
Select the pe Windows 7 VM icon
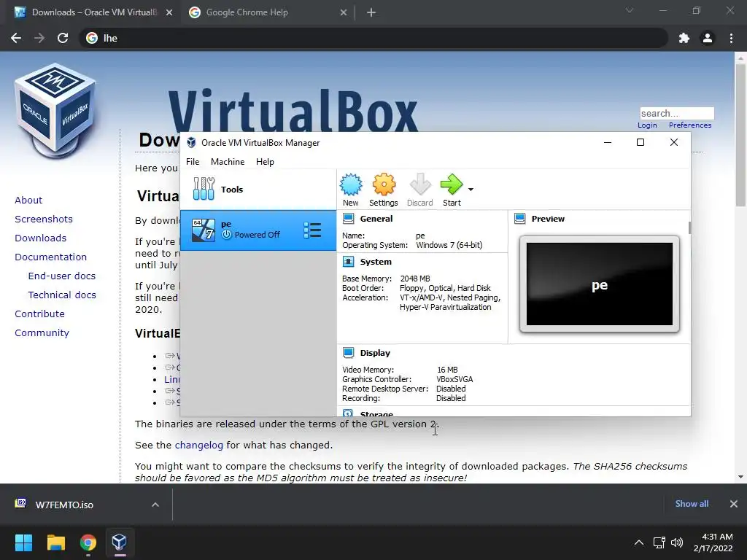(x=204, y=230)
